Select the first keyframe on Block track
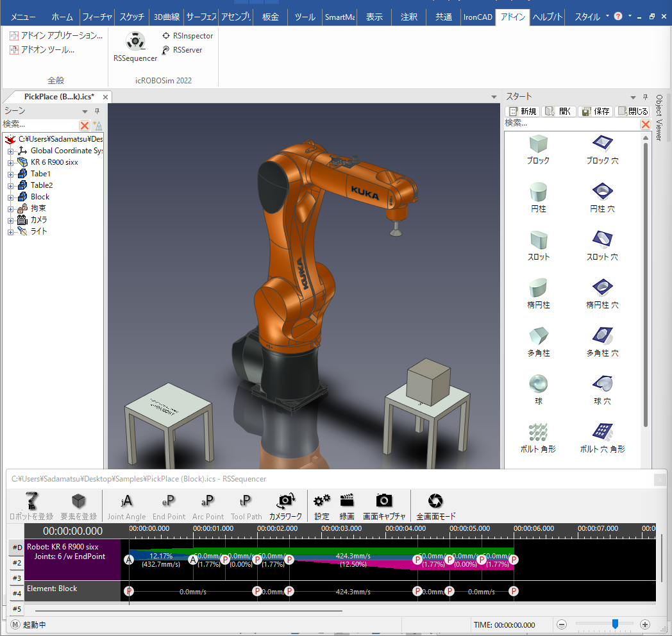The image size is (672, 636). [129, 591]
